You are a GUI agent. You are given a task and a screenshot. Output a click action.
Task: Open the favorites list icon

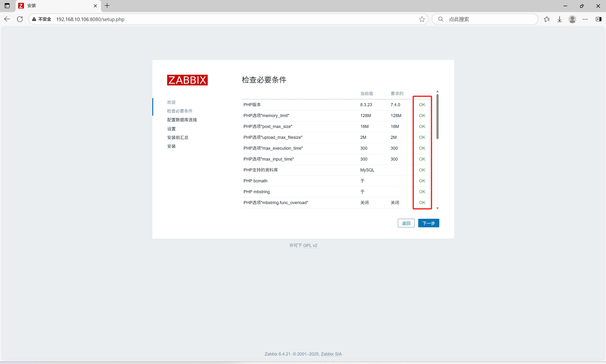point(547,19)
